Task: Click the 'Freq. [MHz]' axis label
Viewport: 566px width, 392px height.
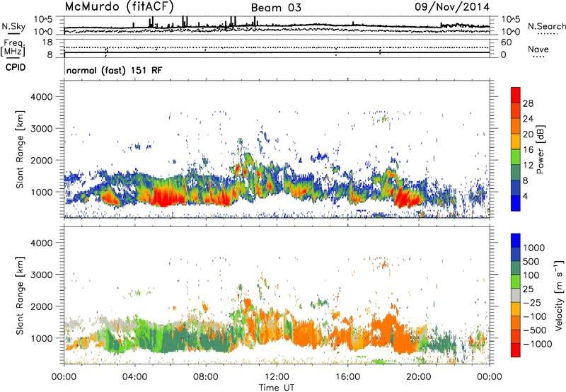Action: point(13,47)
